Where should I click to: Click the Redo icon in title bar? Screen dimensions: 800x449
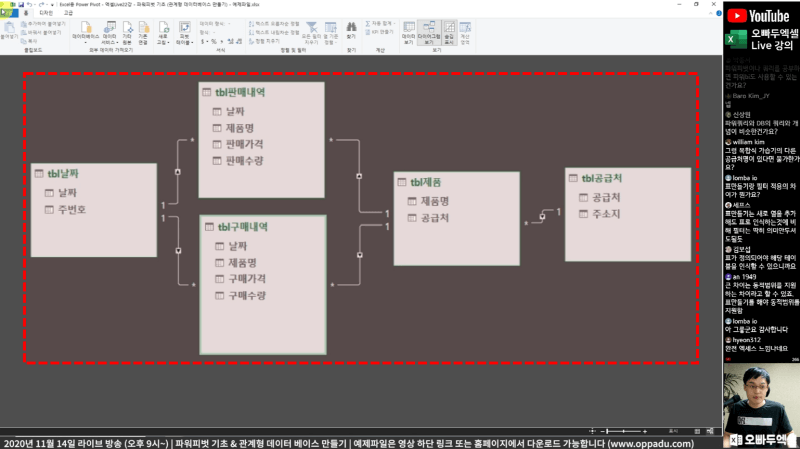point(41,4)
